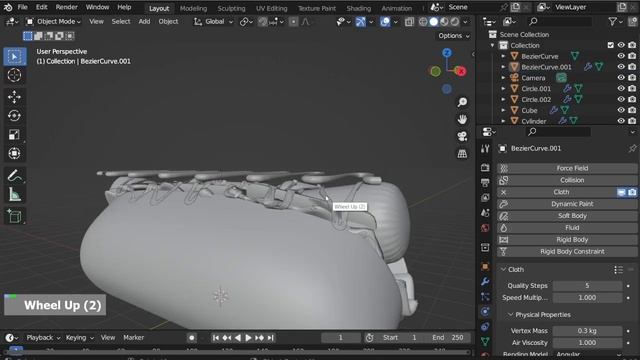Open the viewport Add menu
640x360 pixels.
(x=144, y=22)
